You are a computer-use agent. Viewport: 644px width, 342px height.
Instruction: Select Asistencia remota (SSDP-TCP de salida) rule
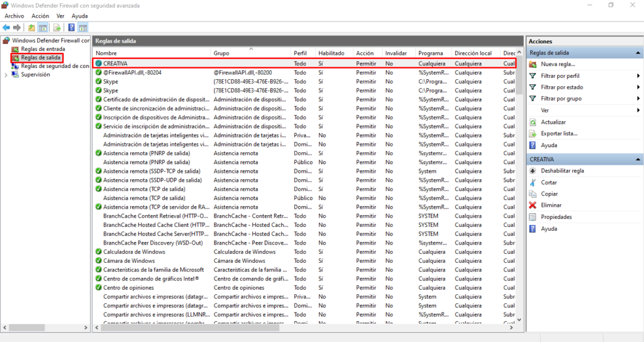(x=152, y=171)
